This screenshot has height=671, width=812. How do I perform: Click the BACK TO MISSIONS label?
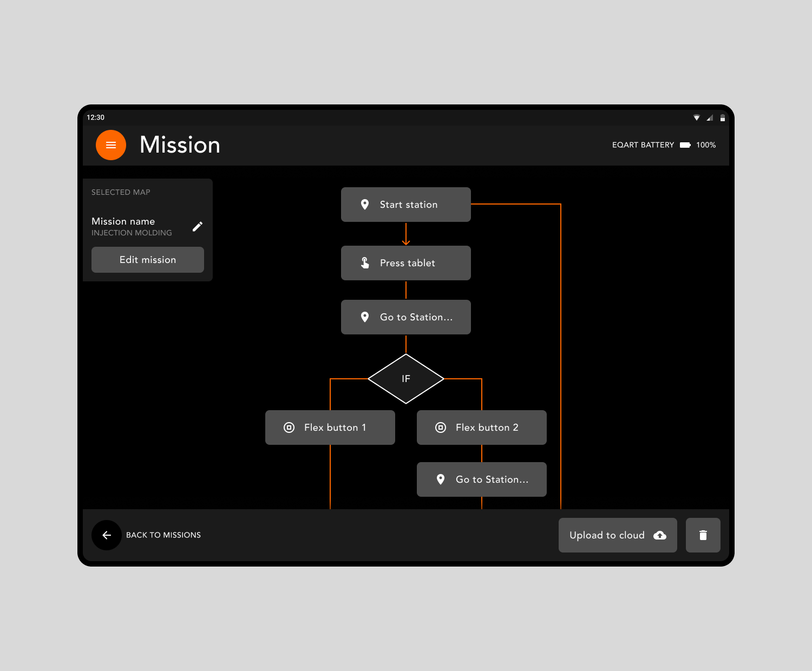pyautogui.click(x=163, y=535)
